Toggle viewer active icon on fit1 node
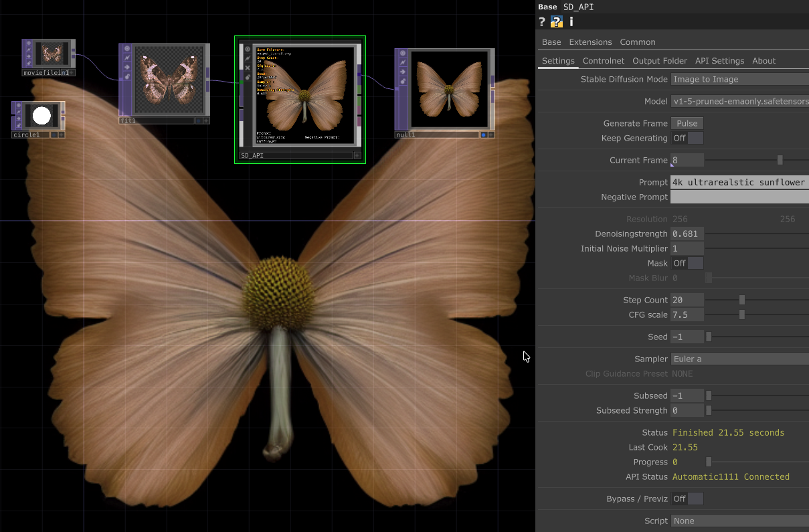809x532 pixels. [x=126, y=49]
